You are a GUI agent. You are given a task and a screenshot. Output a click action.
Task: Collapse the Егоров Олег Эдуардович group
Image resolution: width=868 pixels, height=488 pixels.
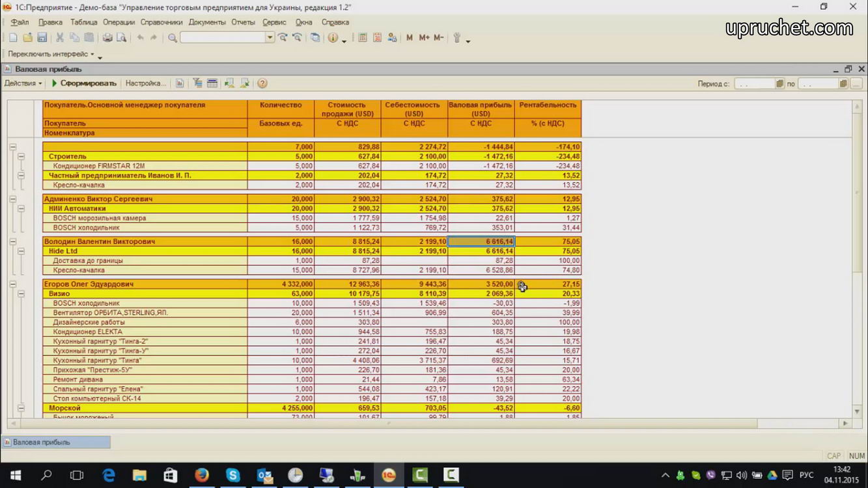pos(12,284)
